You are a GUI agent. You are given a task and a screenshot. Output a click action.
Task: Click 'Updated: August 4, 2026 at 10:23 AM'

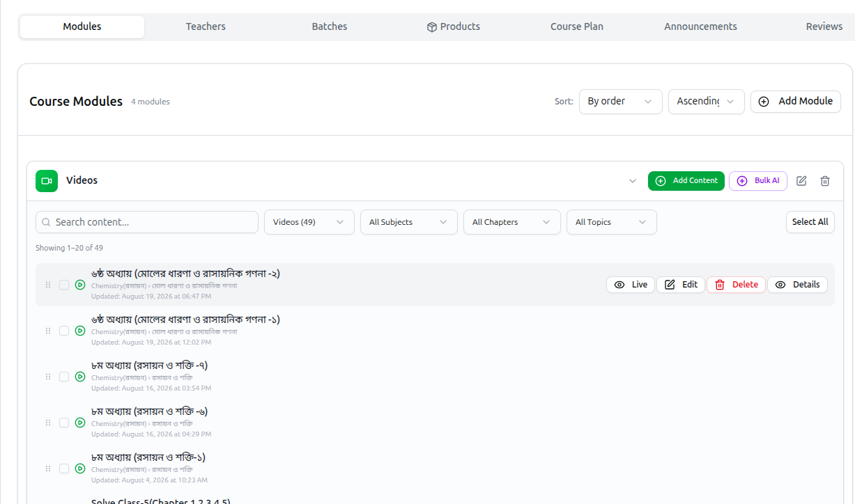coord(149,480)
